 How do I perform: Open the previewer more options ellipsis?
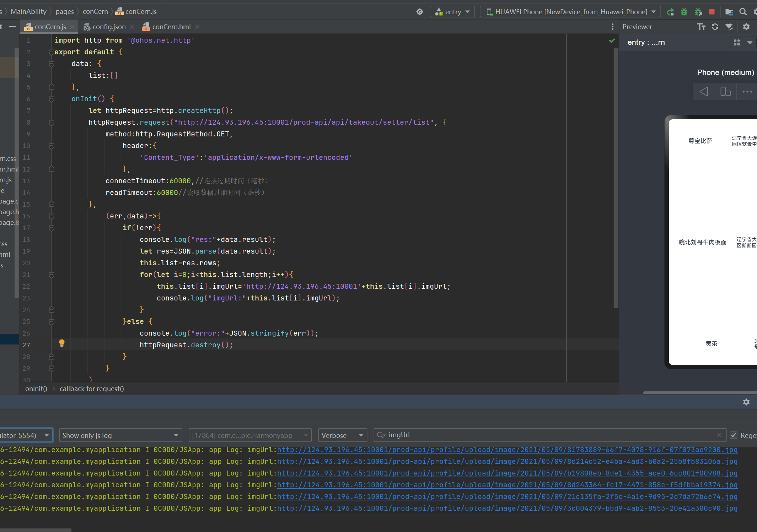pos(747,92)
